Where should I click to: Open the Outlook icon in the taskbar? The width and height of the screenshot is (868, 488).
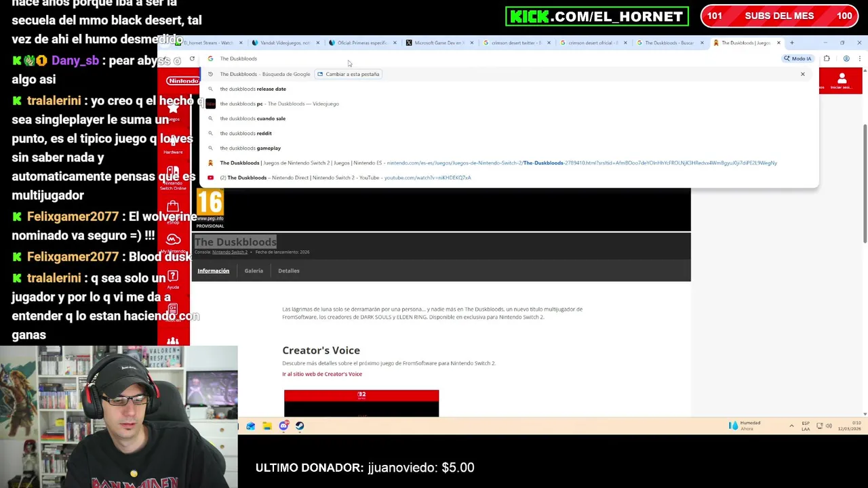pos(251,426)
